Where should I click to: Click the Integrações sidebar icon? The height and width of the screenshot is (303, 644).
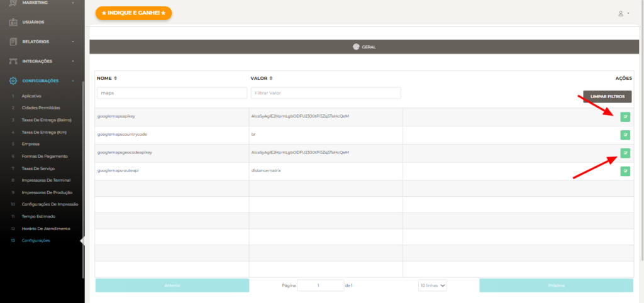point(13,61)
